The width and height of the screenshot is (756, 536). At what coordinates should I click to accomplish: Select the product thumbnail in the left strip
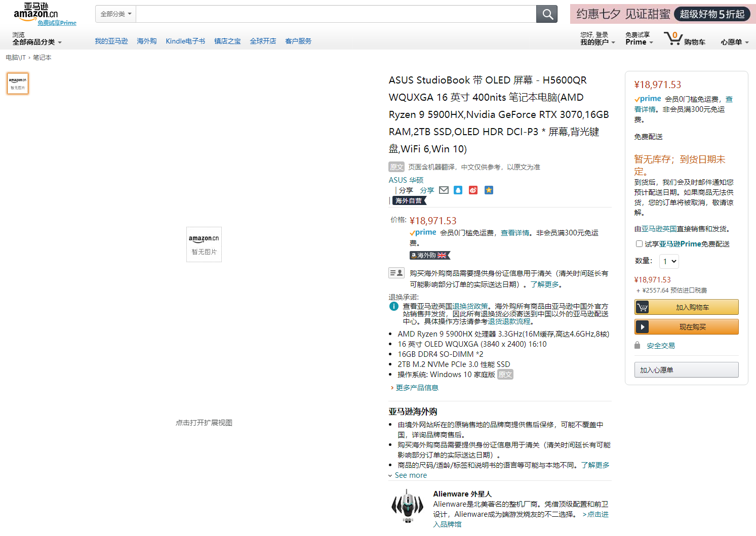[x=18, y=84]
